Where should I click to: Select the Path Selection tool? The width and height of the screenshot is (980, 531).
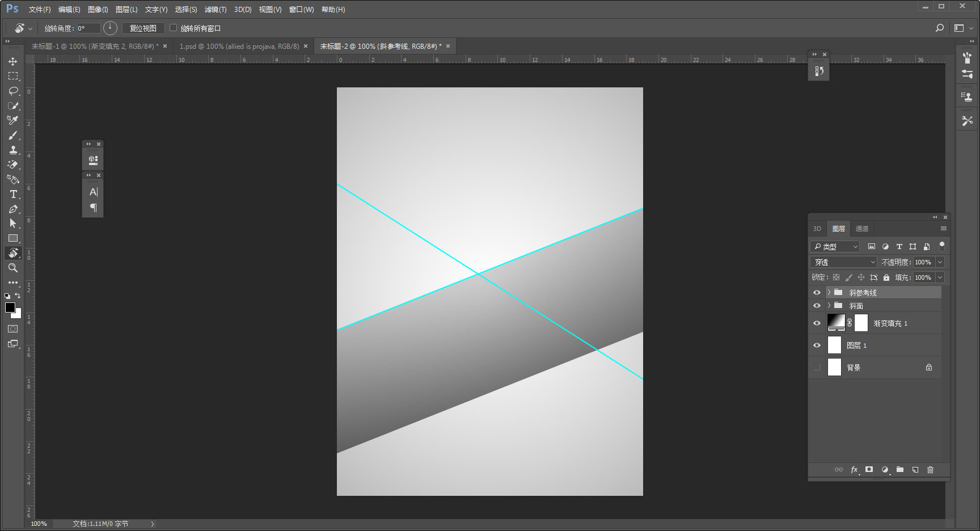click(13, 224)
